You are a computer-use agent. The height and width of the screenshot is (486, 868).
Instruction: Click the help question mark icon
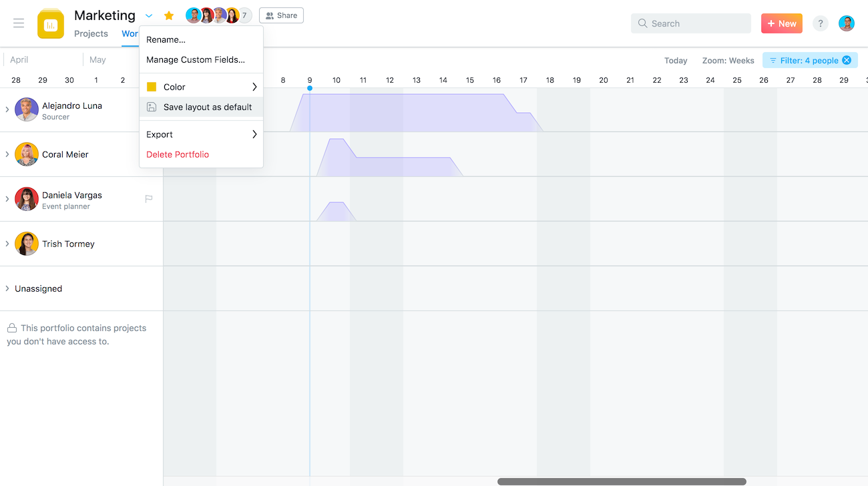tap(821, 23)
